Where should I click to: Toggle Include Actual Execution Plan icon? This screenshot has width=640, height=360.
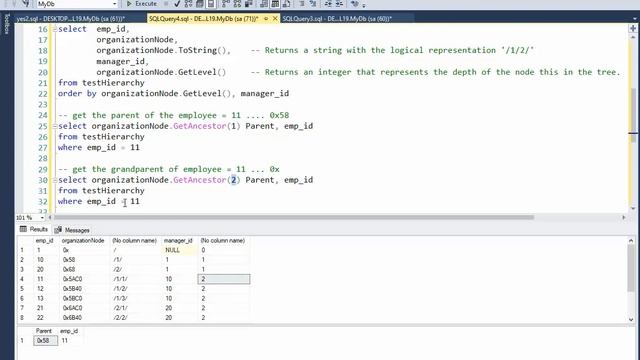click(x=226, y=4)
